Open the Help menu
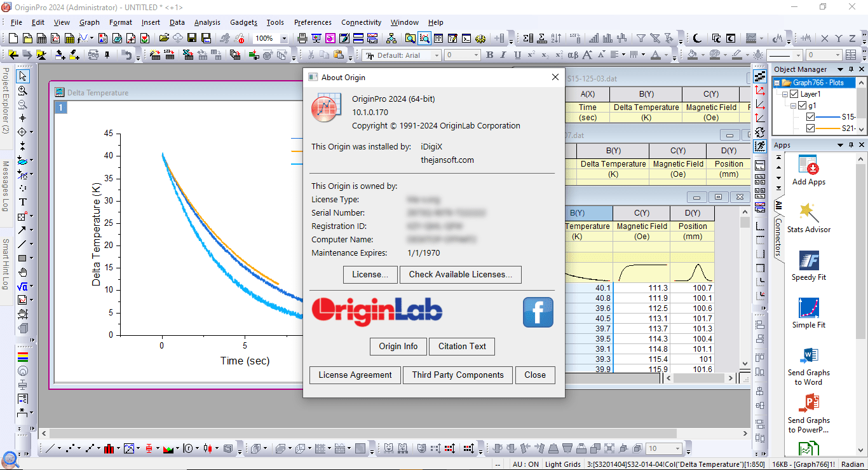This screenshot has height=470, width=868. 436,22
